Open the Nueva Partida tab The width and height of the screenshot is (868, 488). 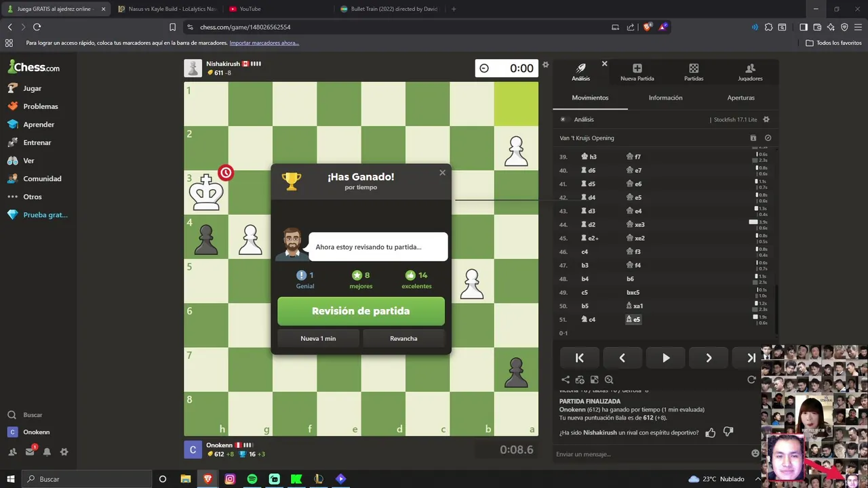pyautogui.click(x=637, y=73)
